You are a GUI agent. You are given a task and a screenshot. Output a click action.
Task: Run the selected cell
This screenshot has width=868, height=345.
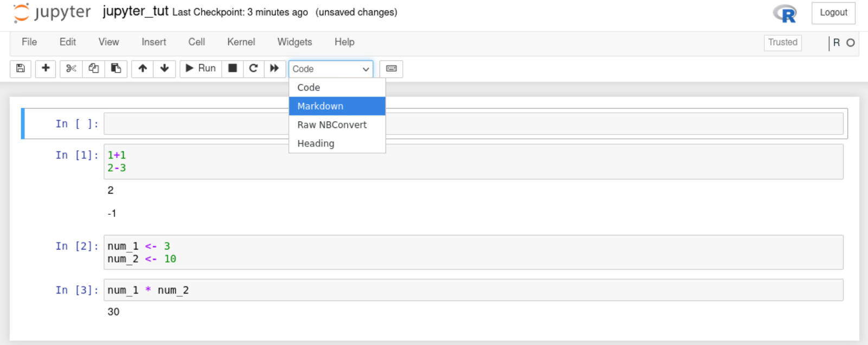pyautogui.click(x=201, y=68)
